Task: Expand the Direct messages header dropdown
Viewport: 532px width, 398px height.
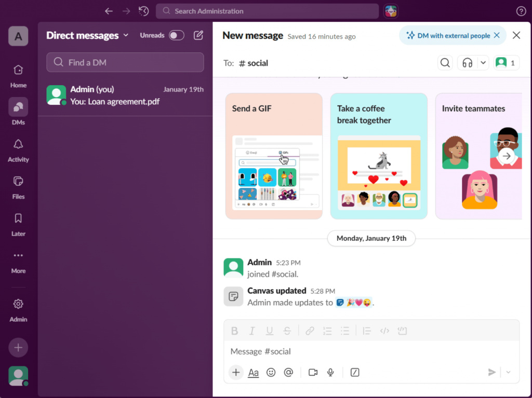Action: coord(87,35)
